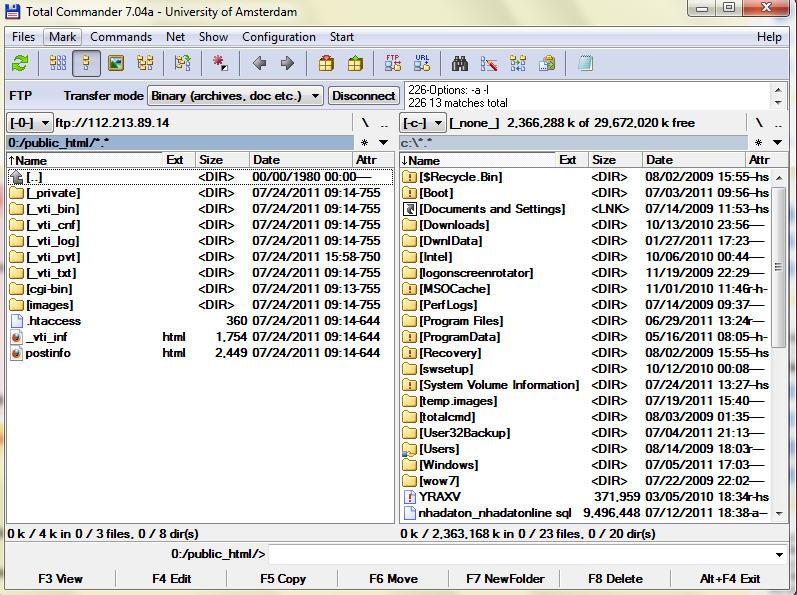Switch to Brief file names view icon
Screen dimensions: 797x595
(x=57, y=64)
